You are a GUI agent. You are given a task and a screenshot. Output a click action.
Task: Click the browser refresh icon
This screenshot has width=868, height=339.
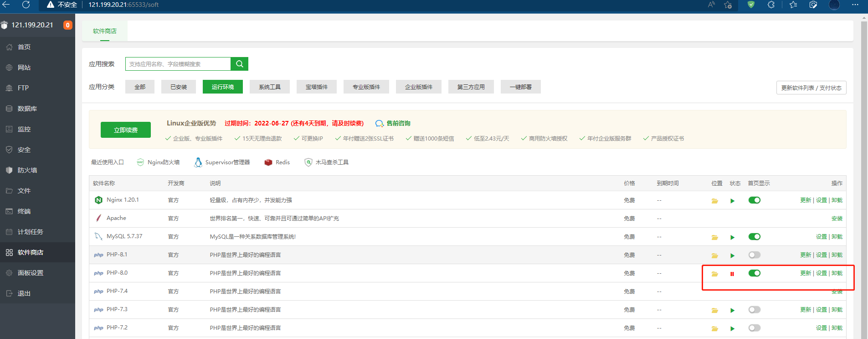[x=26, y=5]
